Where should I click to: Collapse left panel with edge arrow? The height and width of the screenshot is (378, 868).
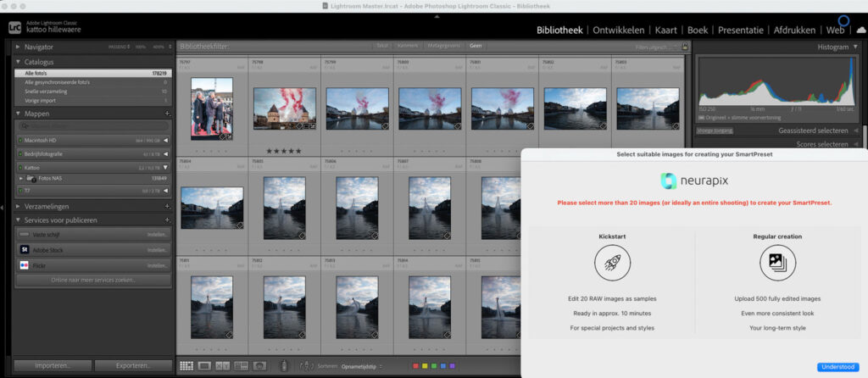click(x=3, y=207)
